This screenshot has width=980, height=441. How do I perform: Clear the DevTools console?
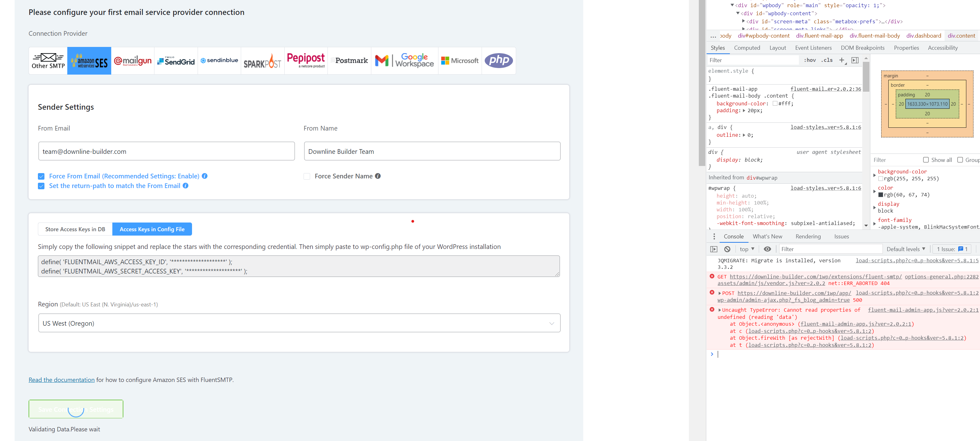727,249
